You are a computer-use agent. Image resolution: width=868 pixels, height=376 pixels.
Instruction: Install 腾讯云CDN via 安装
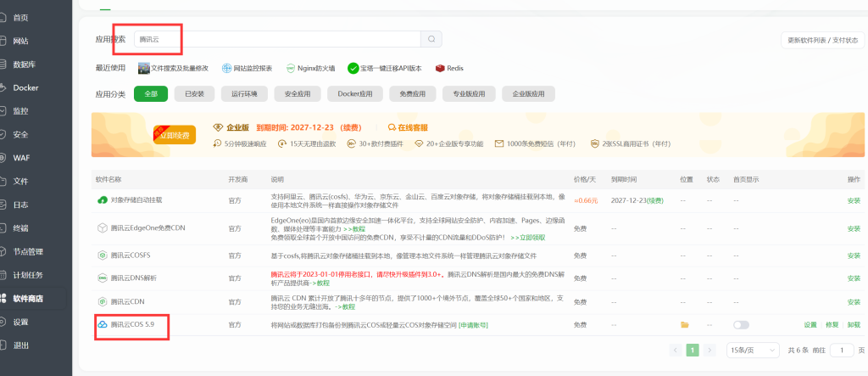tap(854, 301)
